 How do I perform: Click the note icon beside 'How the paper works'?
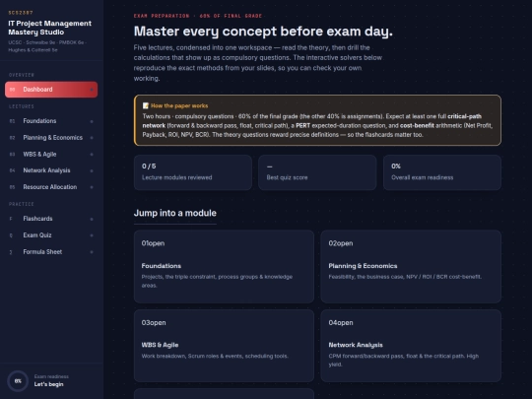click(146, 105)
